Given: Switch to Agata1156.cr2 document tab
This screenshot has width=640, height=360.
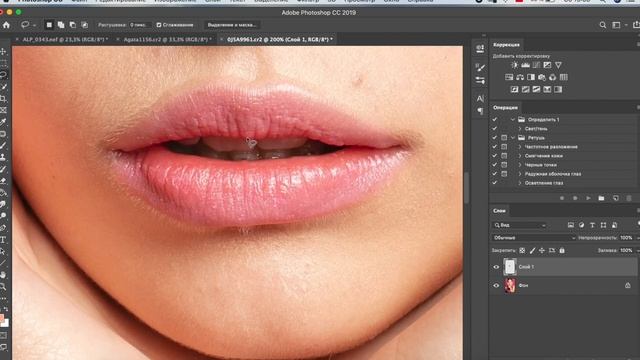Looking at the screenshot, I should [x=168, y=39].
